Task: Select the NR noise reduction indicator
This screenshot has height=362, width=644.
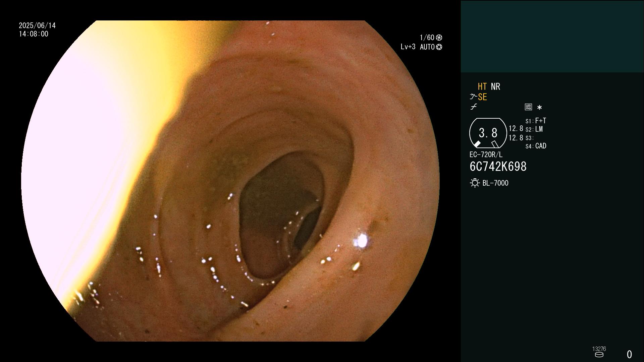Action: (495, 86)
